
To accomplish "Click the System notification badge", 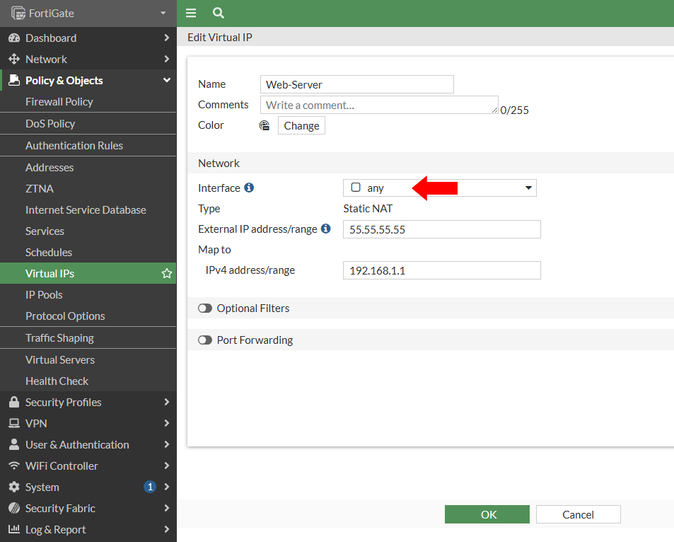I will point(150,487).
